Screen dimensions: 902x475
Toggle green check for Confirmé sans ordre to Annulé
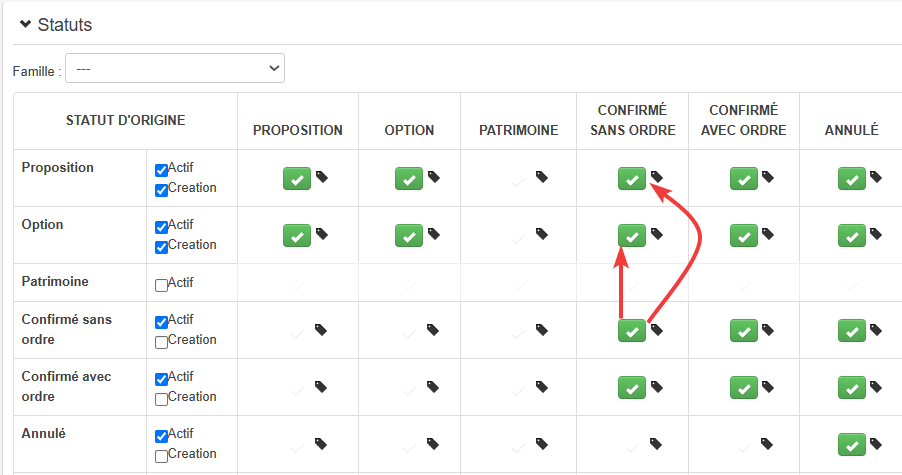tap(851, 330)
